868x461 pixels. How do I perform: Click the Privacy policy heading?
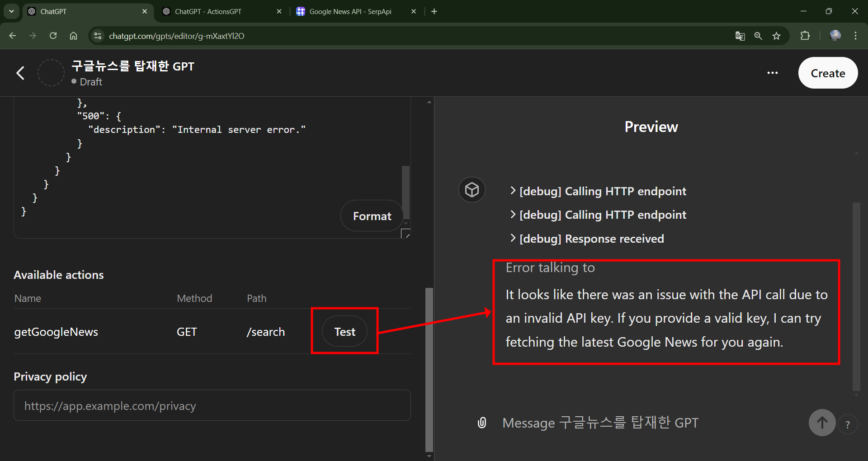pyautogui.click(x=50, y=376)
